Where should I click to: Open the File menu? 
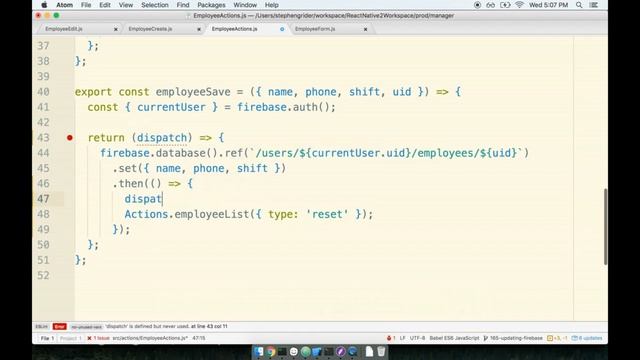86,5
